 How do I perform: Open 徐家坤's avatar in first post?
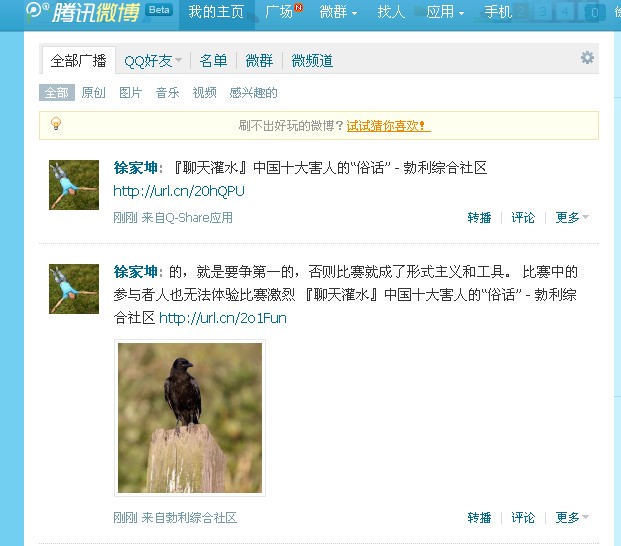pos(74,185)
